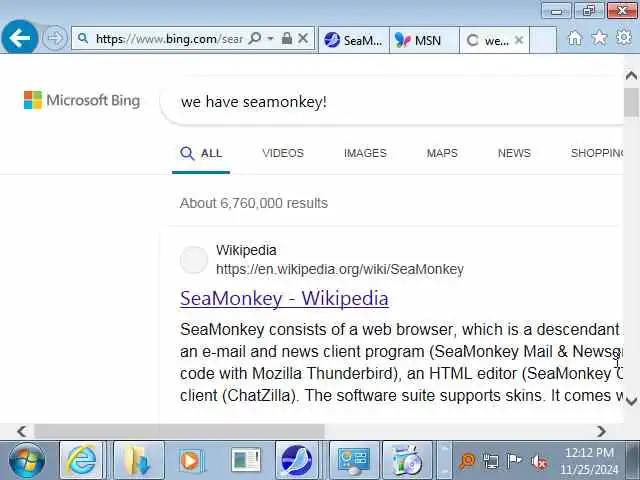Image resolution: width=640 pixels, height=480 pixels.
Task: Switch to MAPS results
Action: (442, 153)
